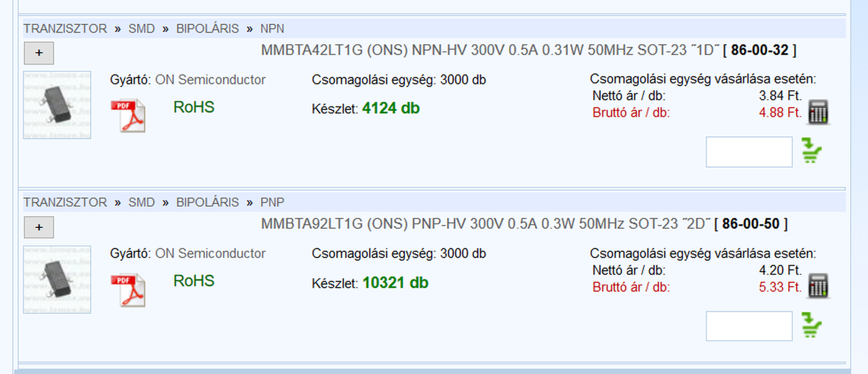Click RoHS label on MMBTA92LT1G
Image resolution: width=868 pixels, height=374 pixels.
pos(194,281)
